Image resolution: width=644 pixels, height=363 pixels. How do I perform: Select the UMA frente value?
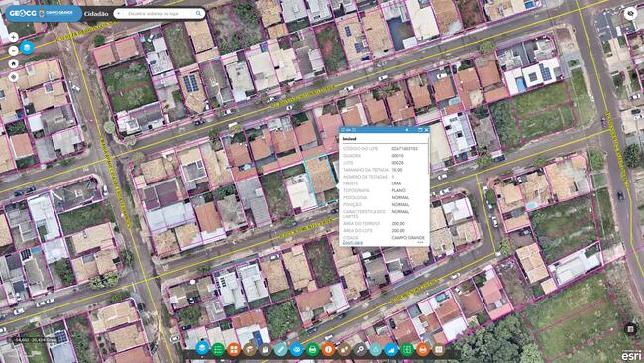[x=396, y=183]
